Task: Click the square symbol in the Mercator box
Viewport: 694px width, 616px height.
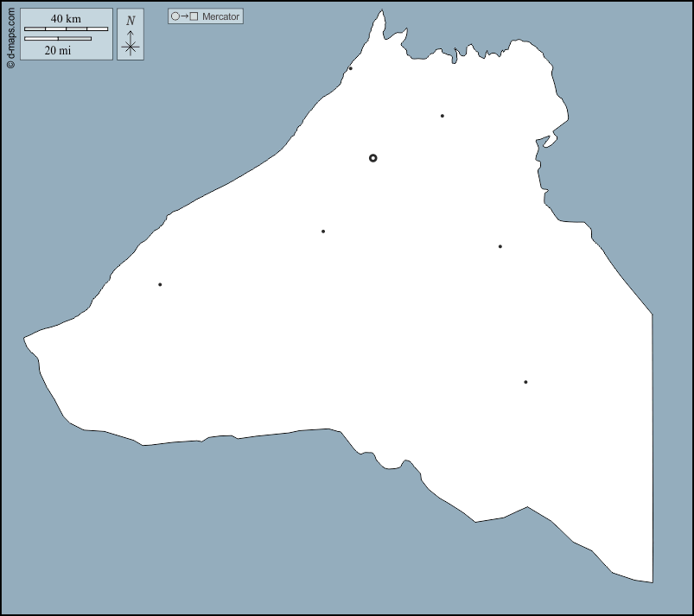Action: (x=194, y=16)
